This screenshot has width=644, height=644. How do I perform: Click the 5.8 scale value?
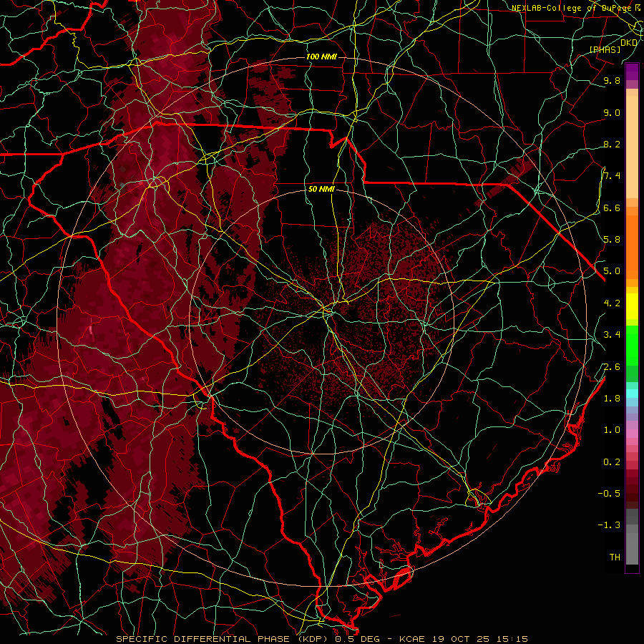pyautogui.click(x=612, y=240)
